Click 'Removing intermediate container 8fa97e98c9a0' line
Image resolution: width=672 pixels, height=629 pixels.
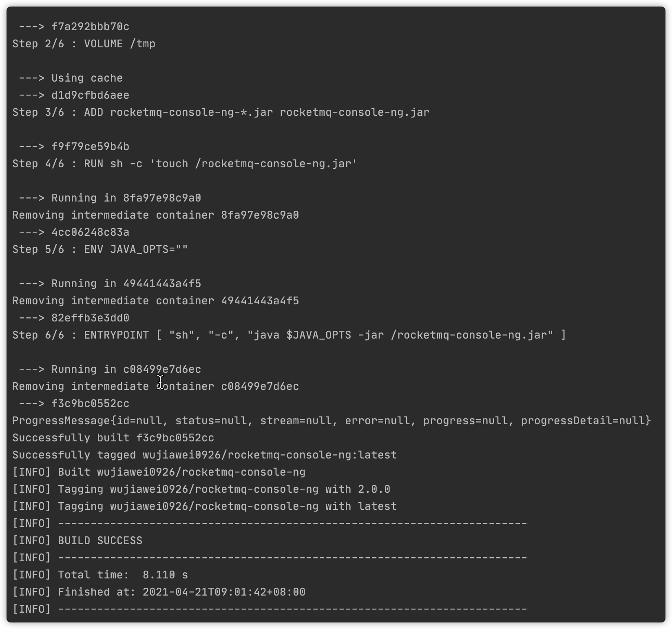click(156, 215)
